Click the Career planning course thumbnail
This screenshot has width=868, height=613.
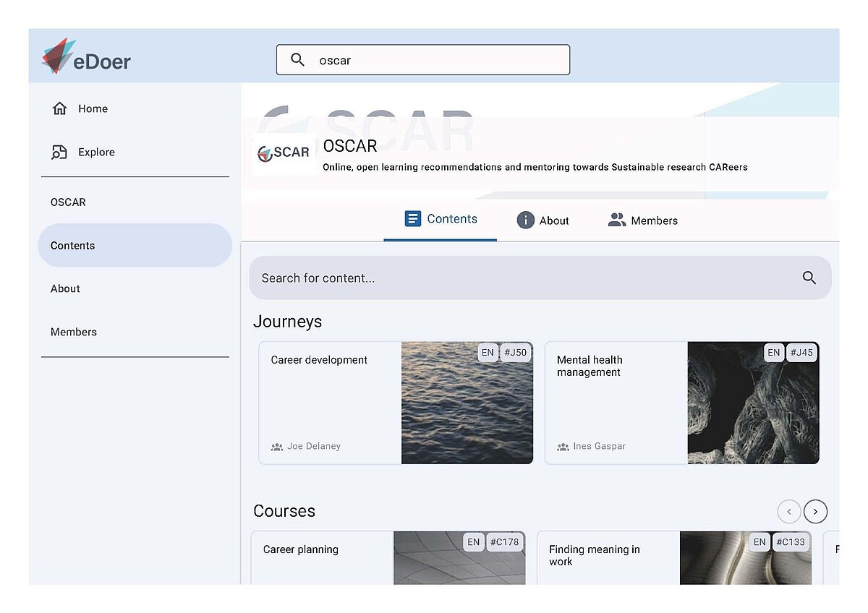tap(459, 558)
